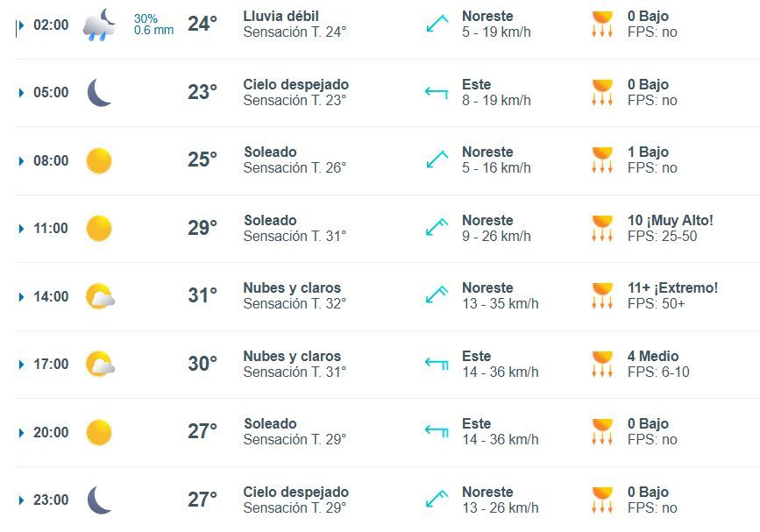Expand the 23:00 forecast row
The height and width of the screenshot is (532, 760).
pyautogui.click(x=21, y=500)
